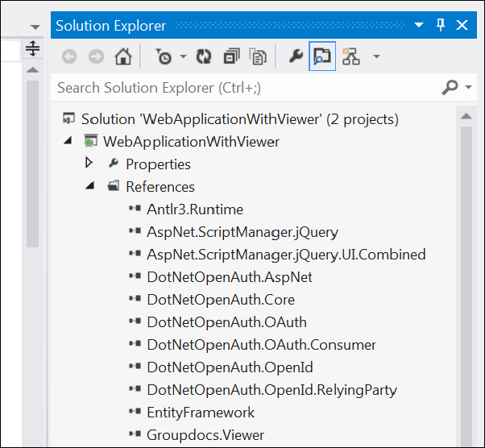This screenshot has width=485, height=448.
Task: Click the Pending Changes Filter clock icon
Action: click(164, 56)
